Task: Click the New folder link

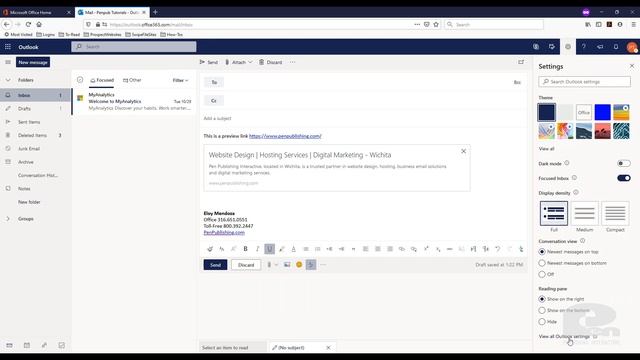Action: (29, 202)
